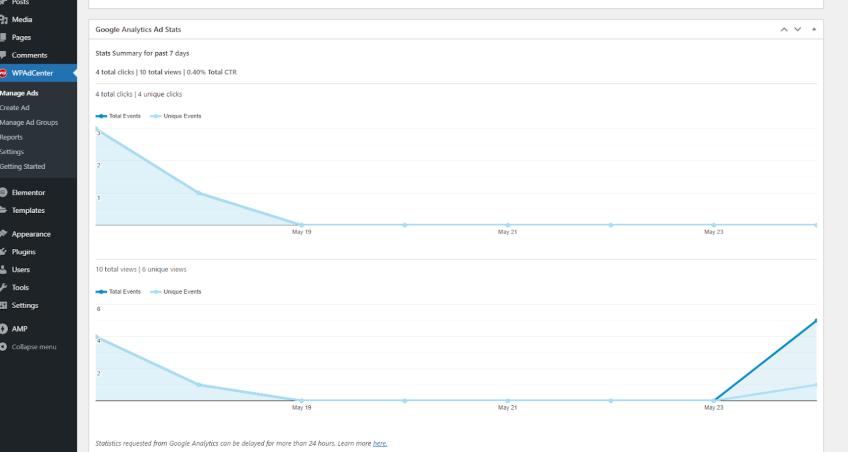Open Manage Ad Groups page
Screen dimensions: 848x452
click(29, 122)
